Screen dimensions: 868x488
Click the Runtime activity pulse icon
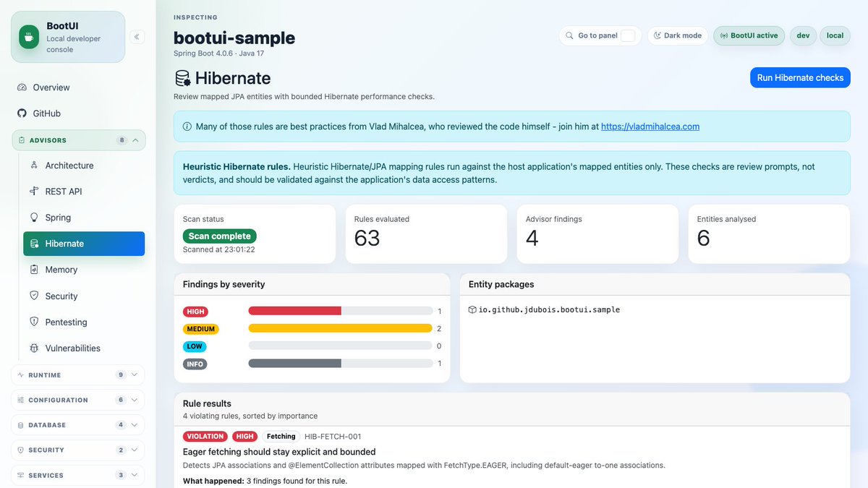(x=20, y=375)
